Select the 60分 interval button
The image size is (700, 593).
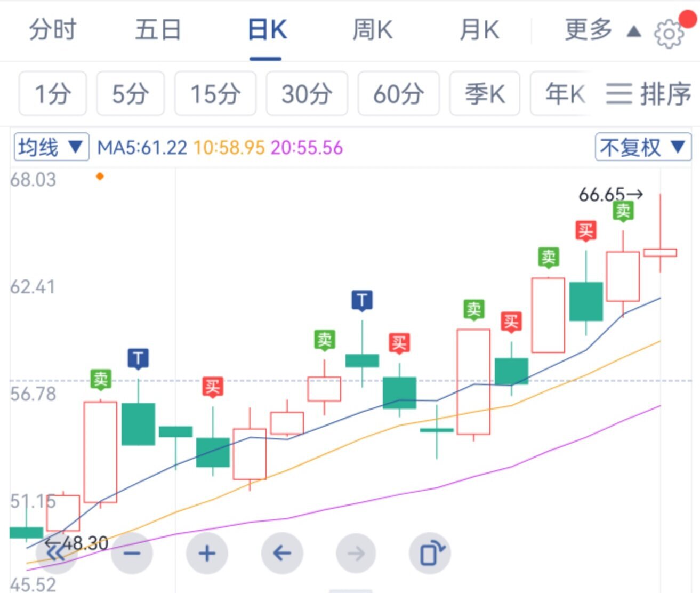(x=398, y=94)
